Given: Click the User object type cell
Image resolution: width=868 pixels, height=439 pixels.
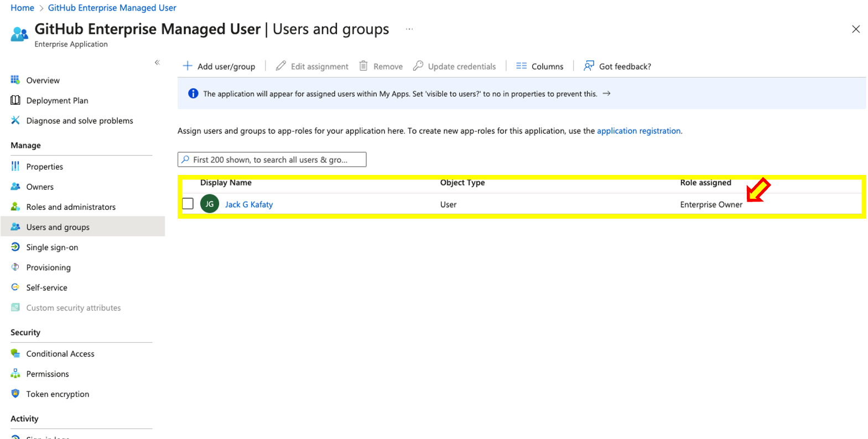Looking at the screenshot, I should coord(449,204).
